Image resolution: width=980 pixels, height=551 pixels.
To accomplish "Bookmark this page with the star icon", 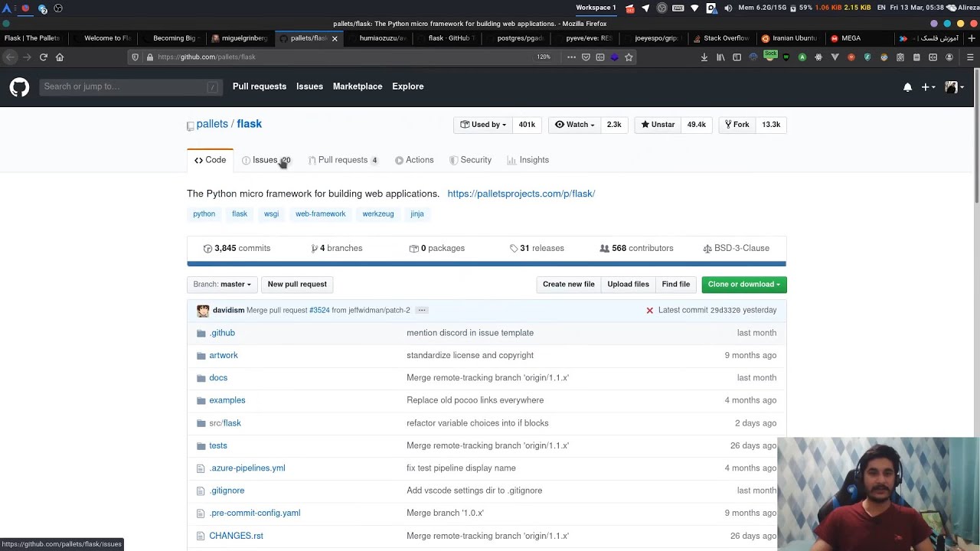I will 629,57.
